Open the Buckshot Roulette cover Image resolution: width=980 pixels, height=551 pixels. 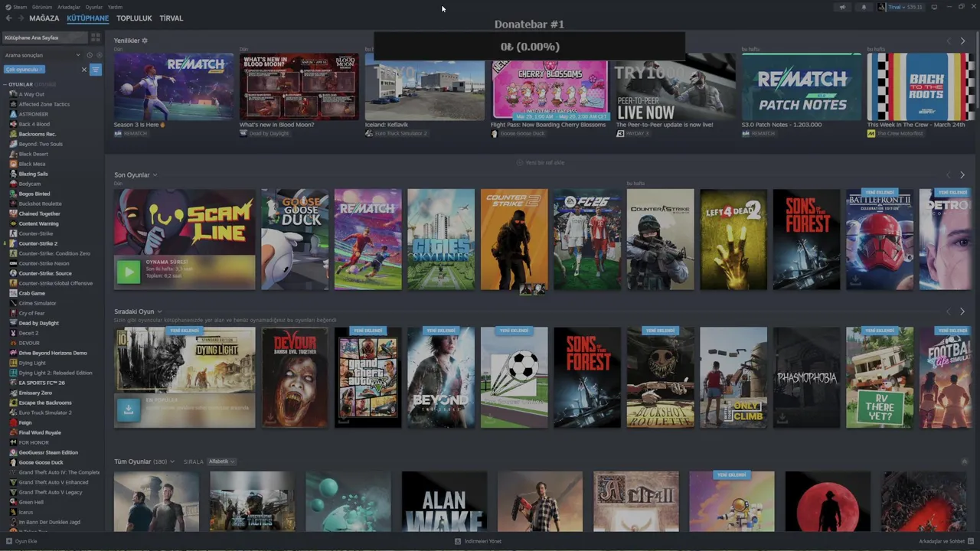click(661, 377)
